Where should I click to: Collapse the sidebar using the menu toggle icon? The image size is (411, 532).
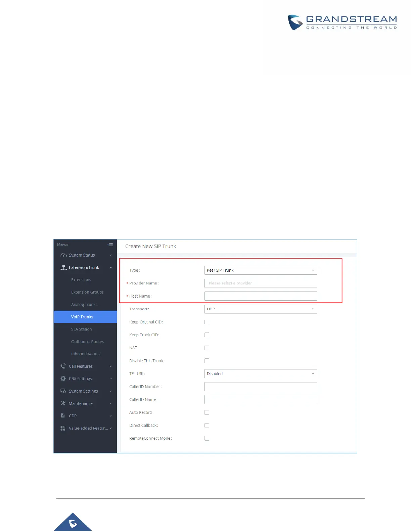110,245
